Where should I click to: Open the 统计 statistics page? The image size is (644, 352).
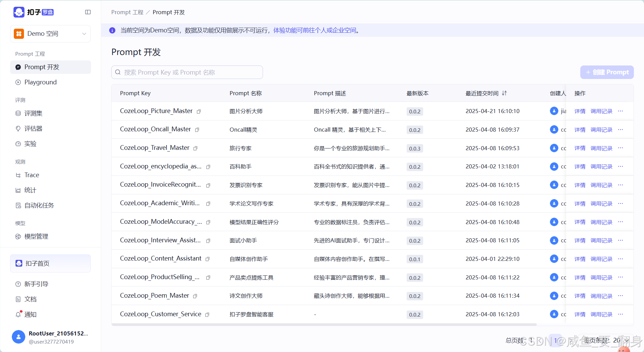click(30, 190)
